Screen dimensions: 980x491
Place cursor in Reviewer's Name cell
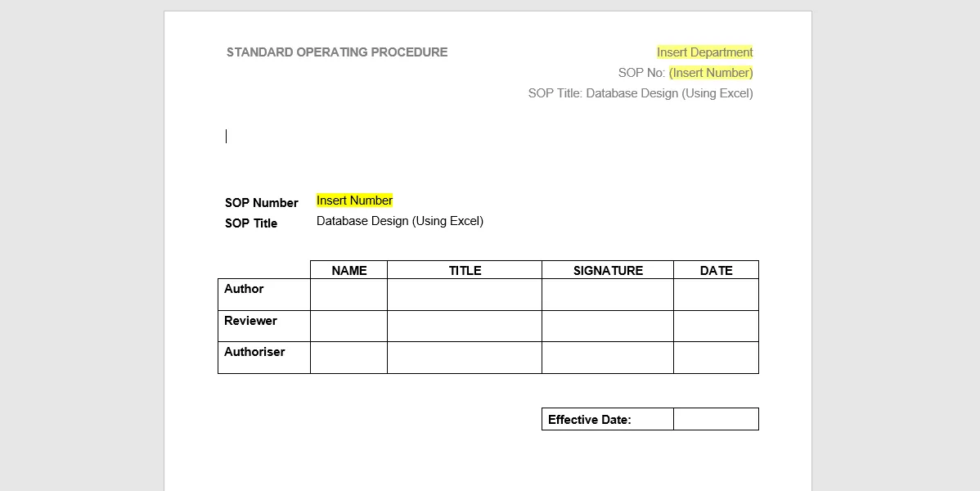pyautogui.click(x=348, y=326)
